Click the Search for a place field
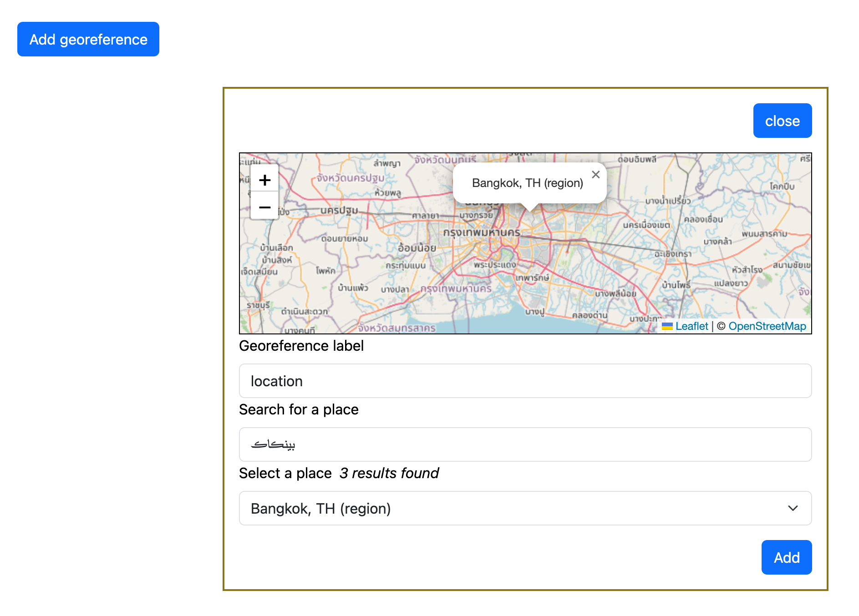Screen dimensions: 859x616 525,444
